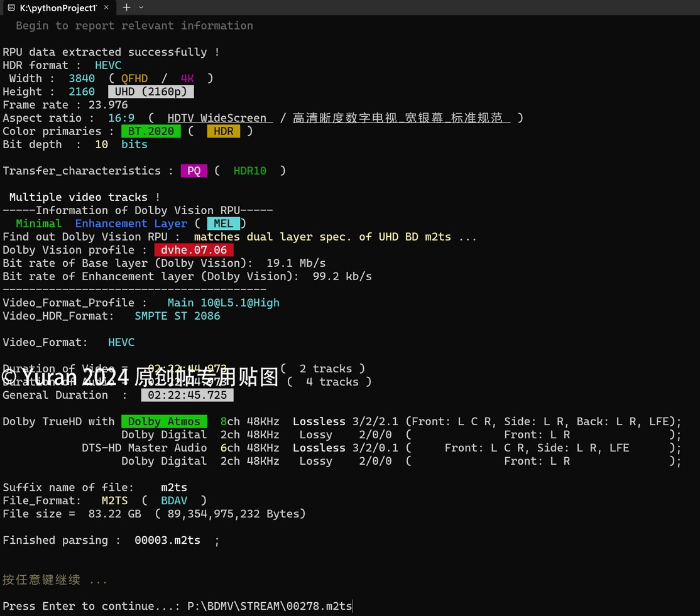Click the 'Information of Dolby Vision RPU' header
The width and height of the screenshot is (700, 616).
tap(138, 210)
